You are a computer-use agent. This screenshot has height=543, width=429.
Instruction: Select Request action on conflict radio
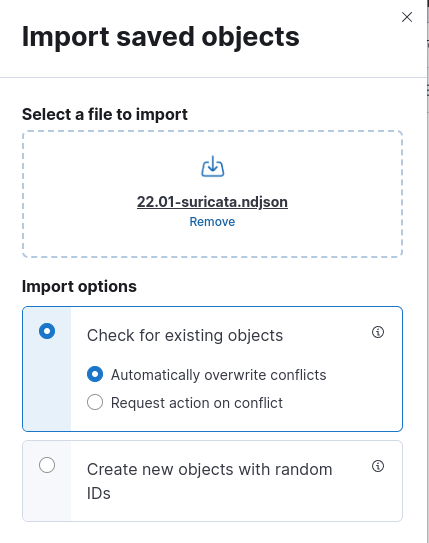[95, 402]
